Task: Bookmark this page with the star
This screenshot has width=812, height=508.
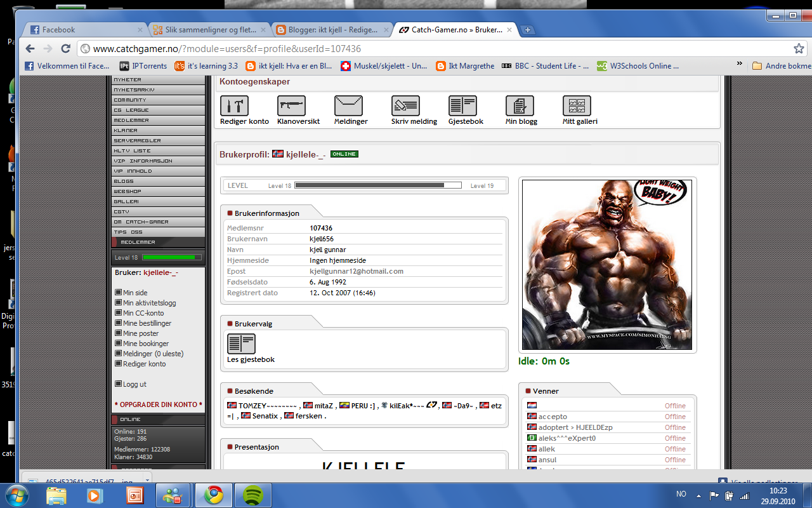Action: point(799,48)
